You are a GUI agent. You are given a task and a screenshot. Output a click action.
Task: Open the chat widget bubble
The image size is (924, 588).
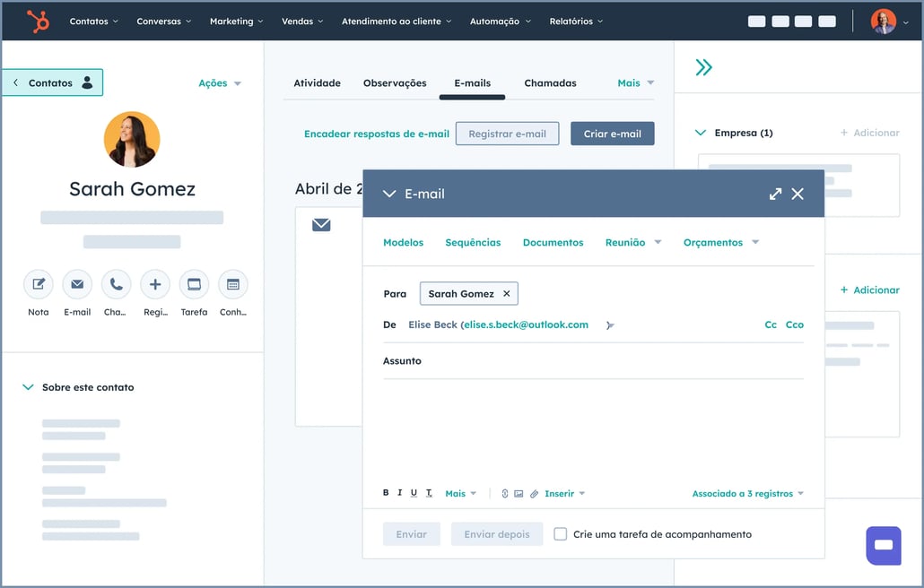(883, 545)
